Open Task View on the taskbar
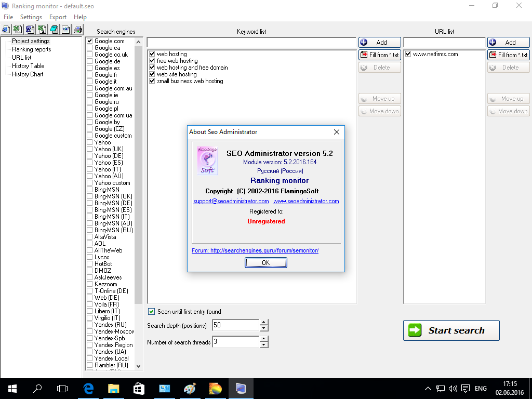Screen dimensions: 532x399 click(62, 389)
